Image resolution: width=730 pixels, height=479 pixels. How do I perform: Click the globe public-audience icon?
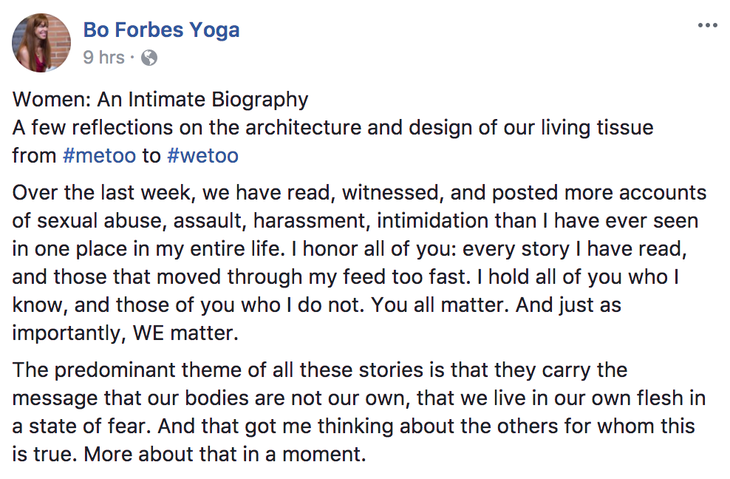149,58
